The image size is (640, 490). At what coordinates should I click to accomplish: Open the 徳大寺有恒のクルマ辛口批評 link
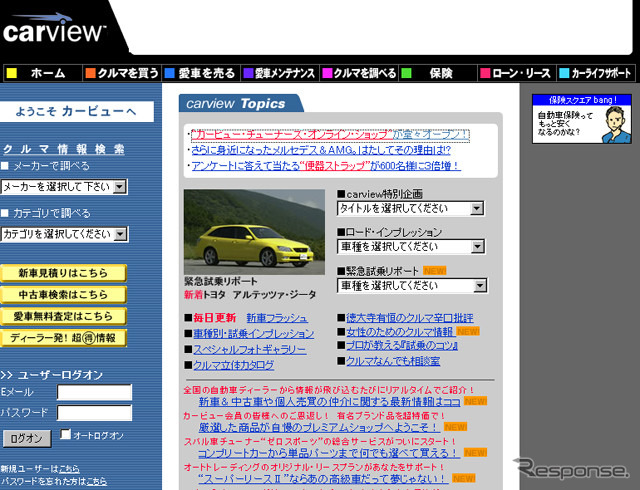click(x=410, y=318)
